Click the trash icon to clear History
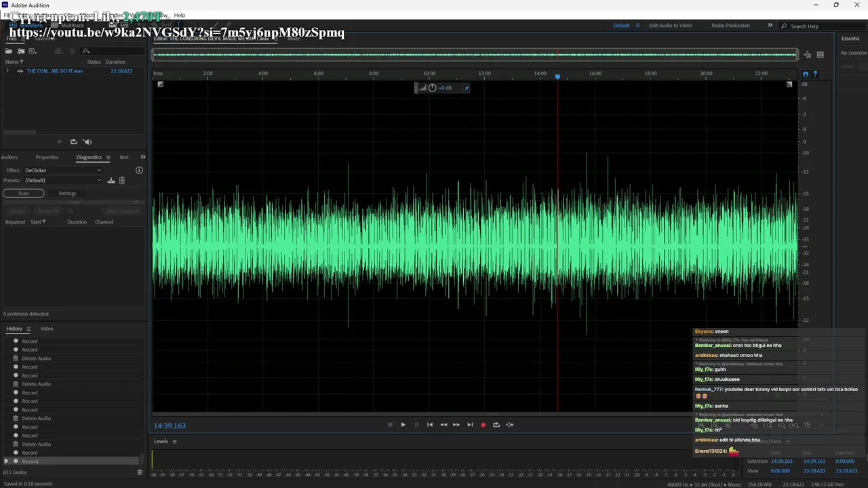The width and height of the screenshot is (868, 488). point(140,472)
